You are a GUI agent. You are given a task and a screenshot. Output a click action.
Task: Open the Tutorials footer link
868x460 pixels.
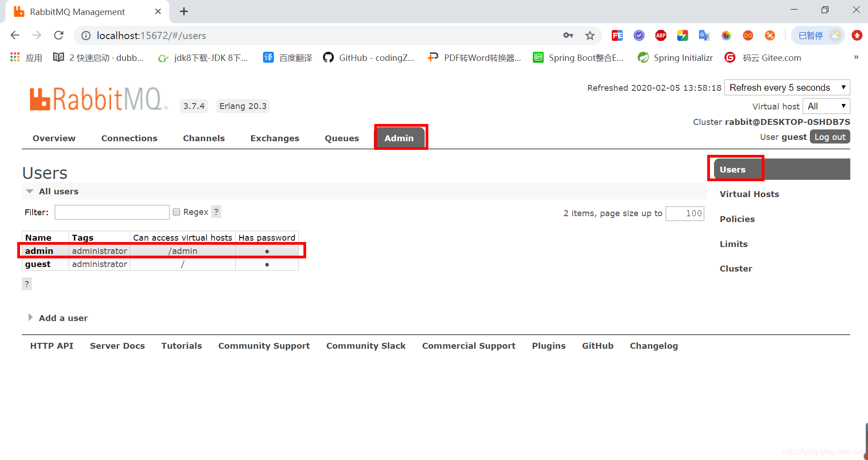pyautogui.click(x=182, y=346)
